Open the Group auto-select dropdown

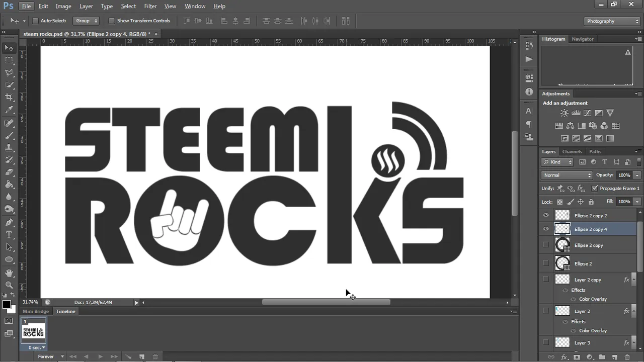(x=86, y=21)
